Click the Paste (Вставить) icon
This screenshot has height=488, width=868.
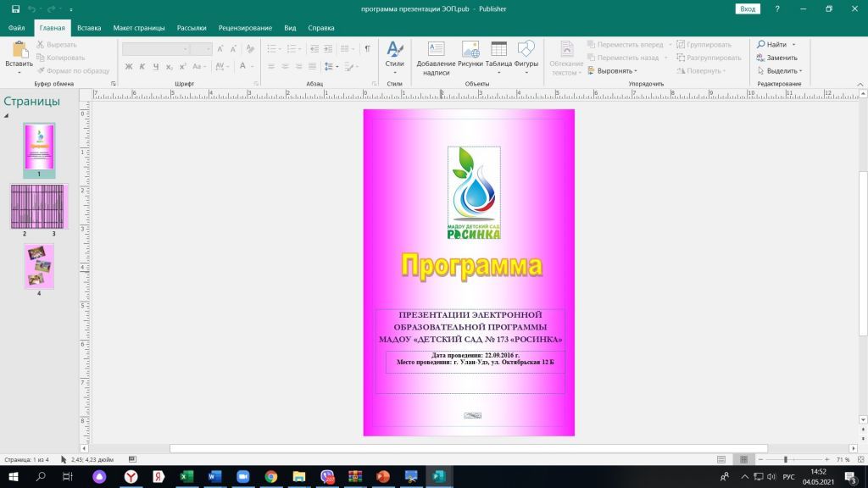[19, 51]
